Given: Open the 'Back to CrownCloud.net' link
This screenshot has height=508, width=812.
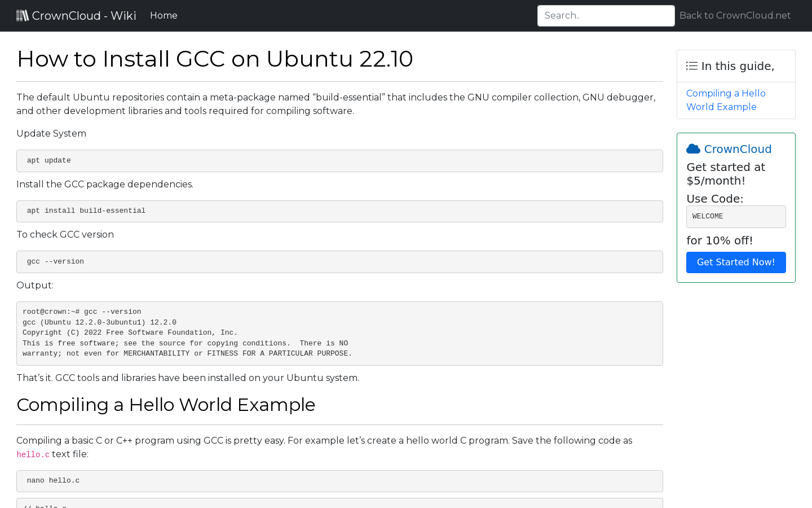Looking at the screenshot, I should coord(735,15).
